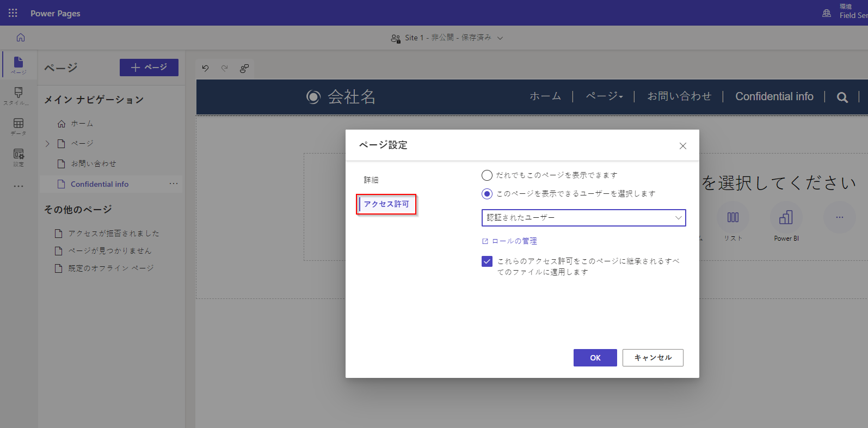Select ホーム in the page tree
The height and width of the screenshot is (428, 868).
[82, 124]
